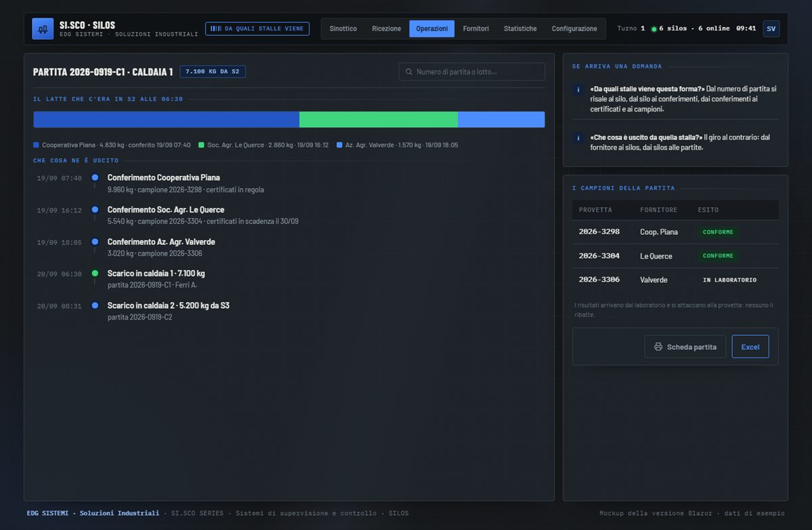Click the IN LABORATORIO status badge
812x530 pixels.
click(729, 280)
